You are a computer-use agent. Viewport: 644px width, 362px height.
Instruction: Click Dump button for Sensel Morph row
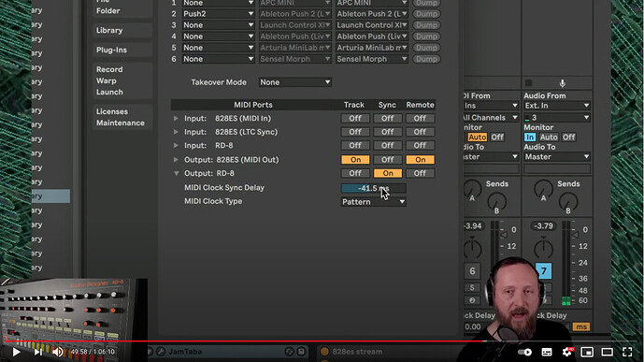tap(426, 59)
